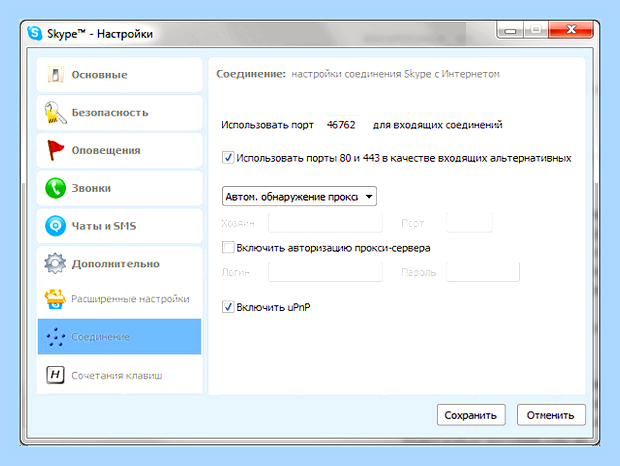620x466 pixels.
Task: Click the Skype logo in title bar
Action: pyautogui.click(x=35, y=33)
